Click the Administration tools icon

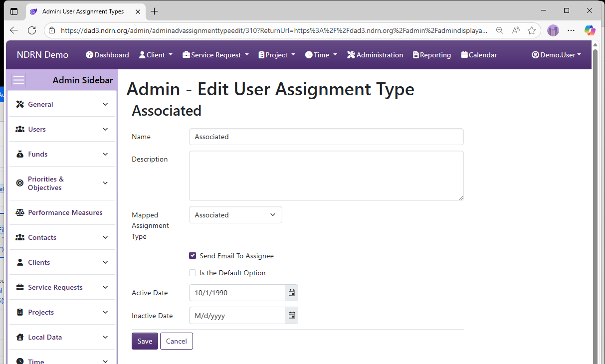pyautogui.click(x=351, y=55)
